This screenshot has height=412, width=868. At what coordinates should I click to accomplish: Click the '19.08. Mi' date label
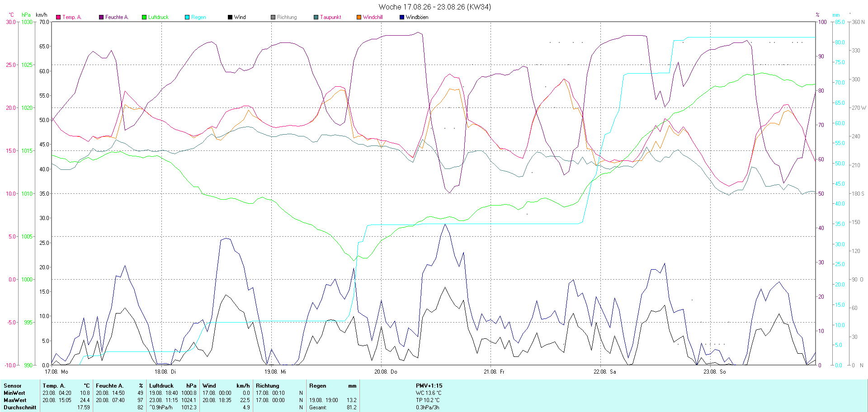point(275,372)
